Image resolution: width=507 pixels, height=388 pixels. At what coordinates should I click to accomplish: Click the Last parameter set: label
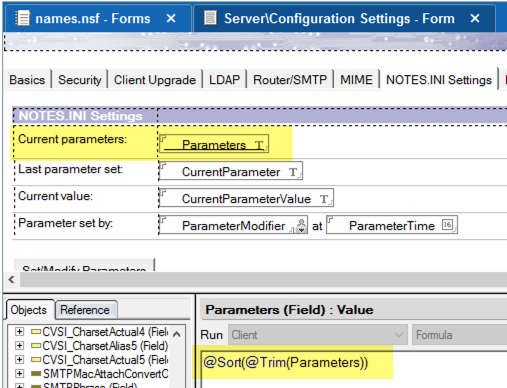tap(70, 169)
